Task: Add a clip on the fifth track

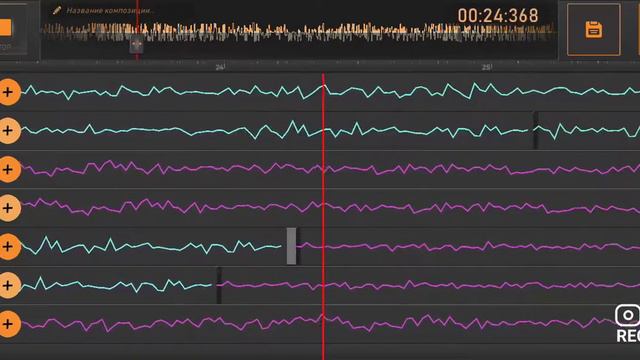Action: 8,247
